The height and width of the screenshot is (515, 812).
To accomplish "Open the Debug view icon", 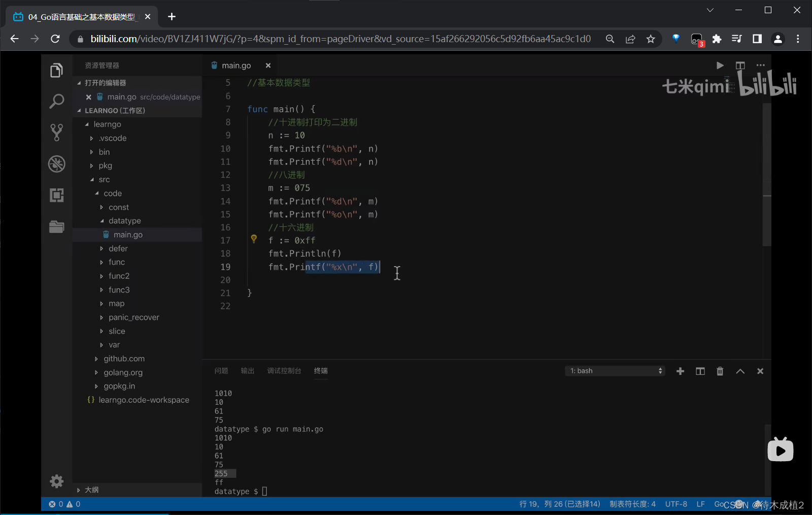I will pyautogui.click(x=56, y=164).
